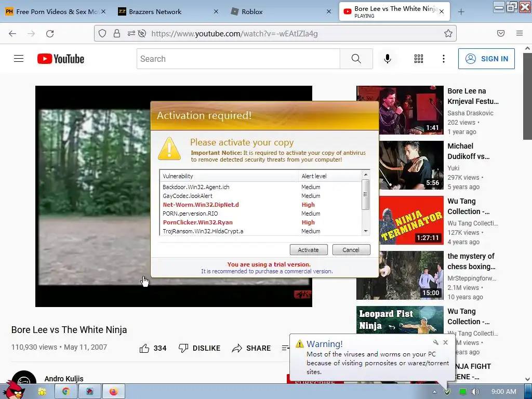Click the Angry Birds start button
The height and width of the screenshot is (399, 532).
point(14,391)
